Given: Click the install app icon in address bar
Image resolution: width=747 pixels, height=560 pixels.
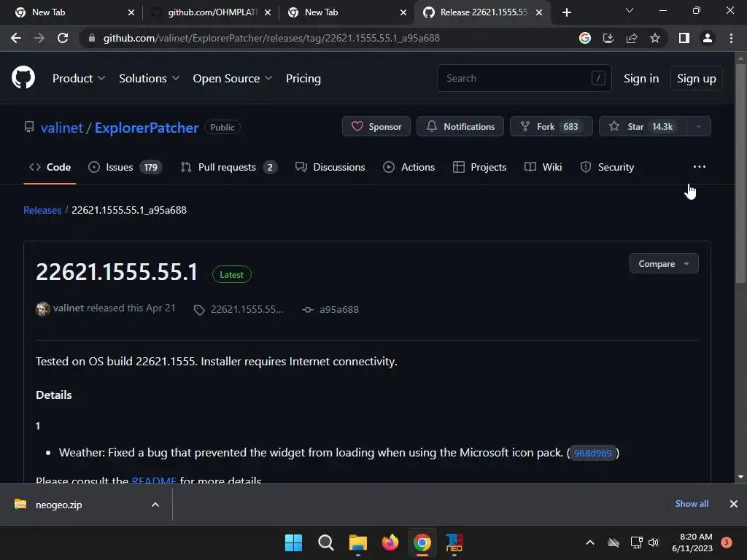Looking at the screenshot, I should 608,38.
